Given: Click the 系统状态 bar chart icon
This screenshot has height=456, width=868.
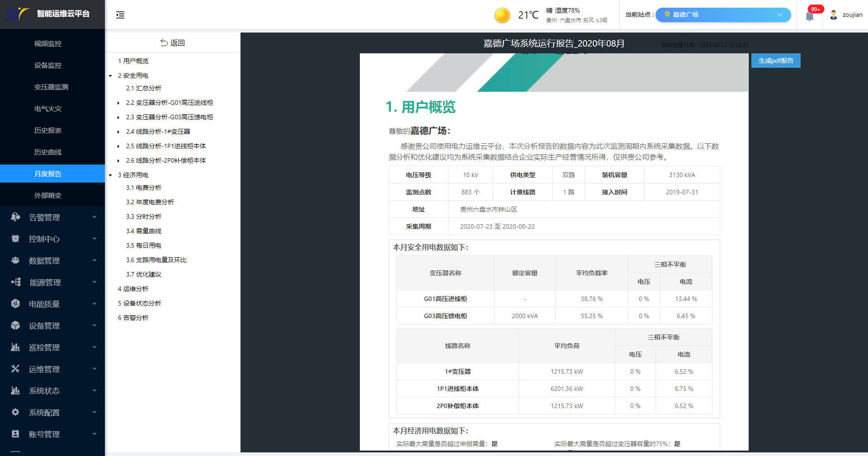Looking at the screenshot, I should pyautogui.click(x=15, y=390).
